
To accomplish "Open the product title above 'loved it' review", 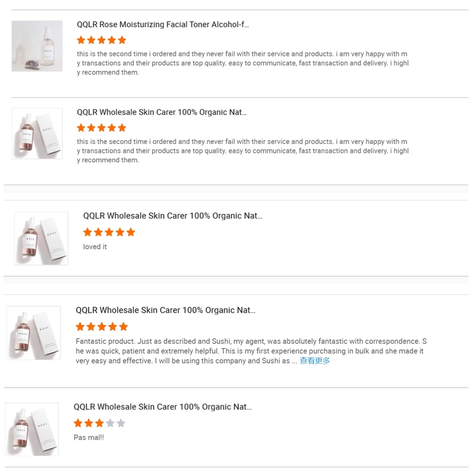I will (x=172, y=216).
